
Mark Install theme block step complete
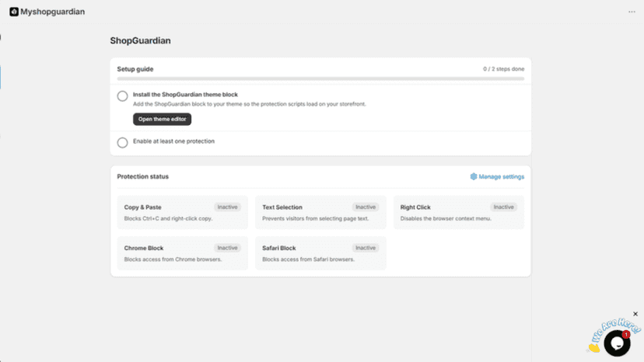122,96
